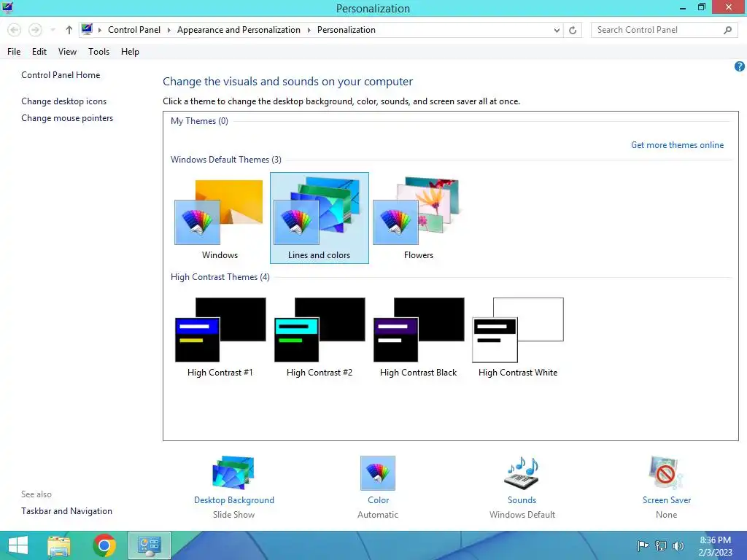Click the search magnifier icon
This screenshot has width=747, height=560.
[x=727, y=30]
